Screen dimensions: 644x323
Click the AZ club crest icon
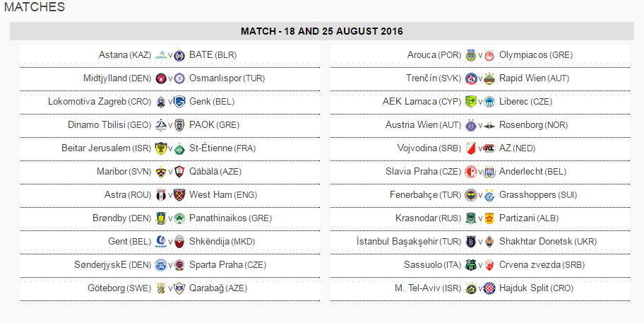click(489, 148)
